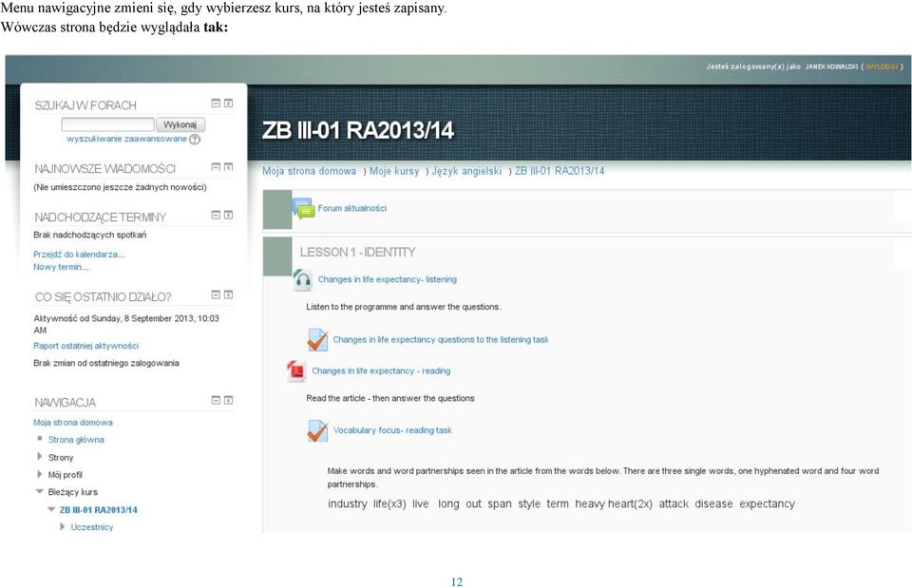Click ZB III-01 RA2013/14 breadcrumb link

pos(560,171)
